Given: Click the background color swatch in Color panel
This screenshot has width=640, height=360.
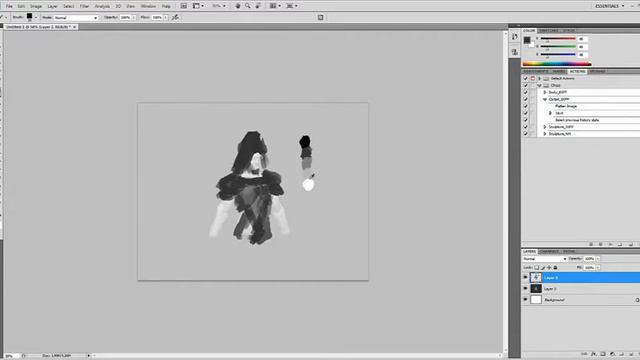Looking at the screenshot, I should coord(531,44).
